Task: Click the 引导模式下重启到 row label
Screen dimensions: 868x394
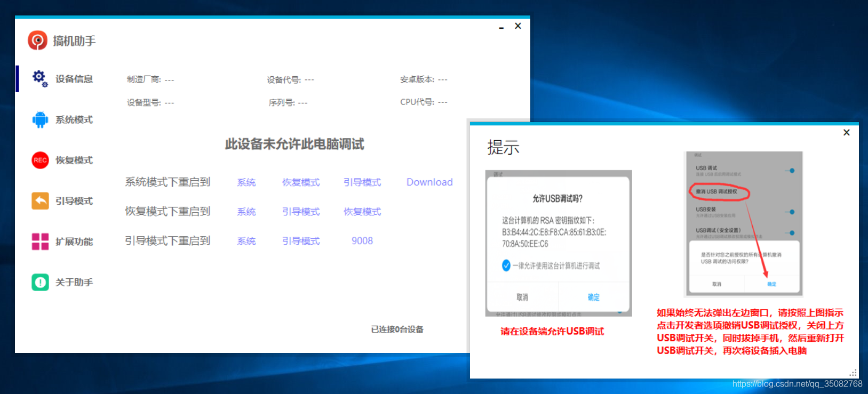Action: pos(168,240)
